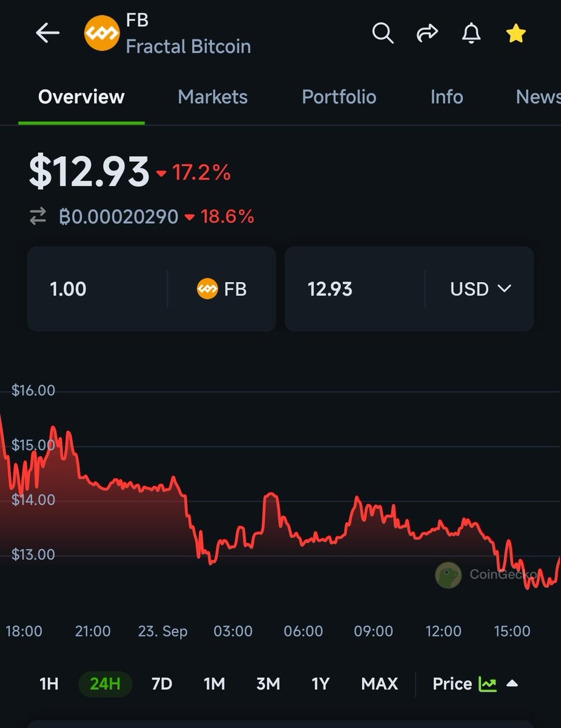This screenshot has height=728, width=561.
Task: Open the News tab
Action: 538,97
